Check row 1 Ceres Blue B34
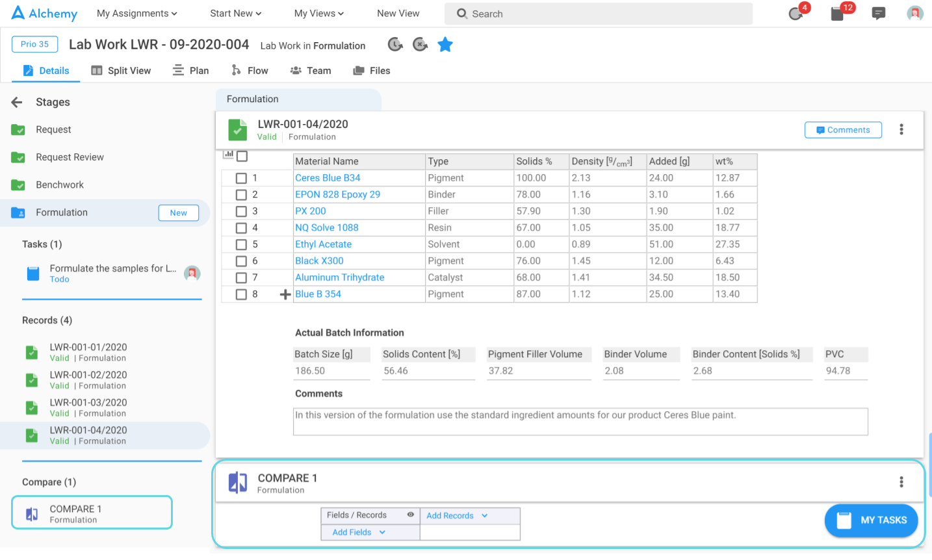 pyautogui.click(x=241, y=178)
